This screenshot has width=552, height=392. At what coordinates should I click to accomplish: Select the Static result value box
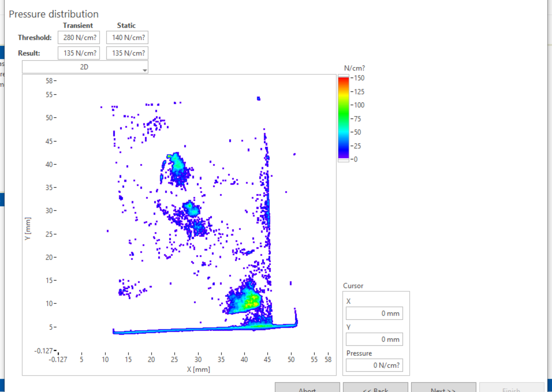(127, 53)
